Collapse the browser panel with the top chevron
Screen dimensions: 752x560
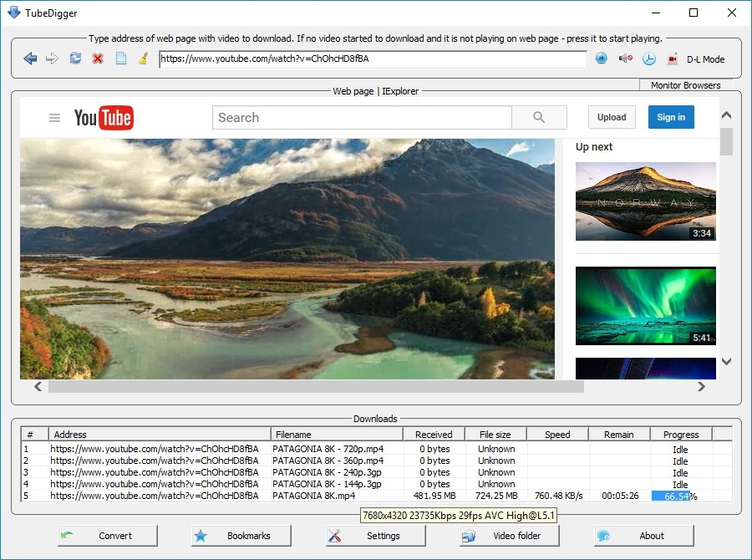coord(725,115)
